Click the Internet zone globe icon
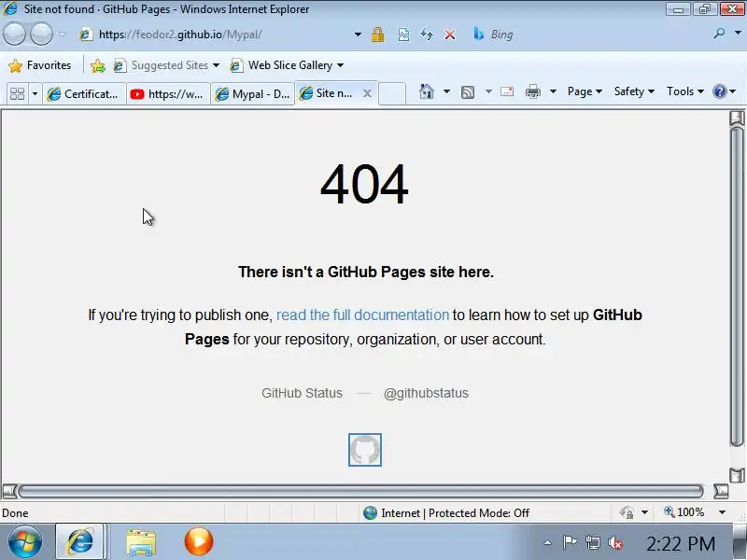Viewport: 747px width, 560px height. tap(370, 512)
